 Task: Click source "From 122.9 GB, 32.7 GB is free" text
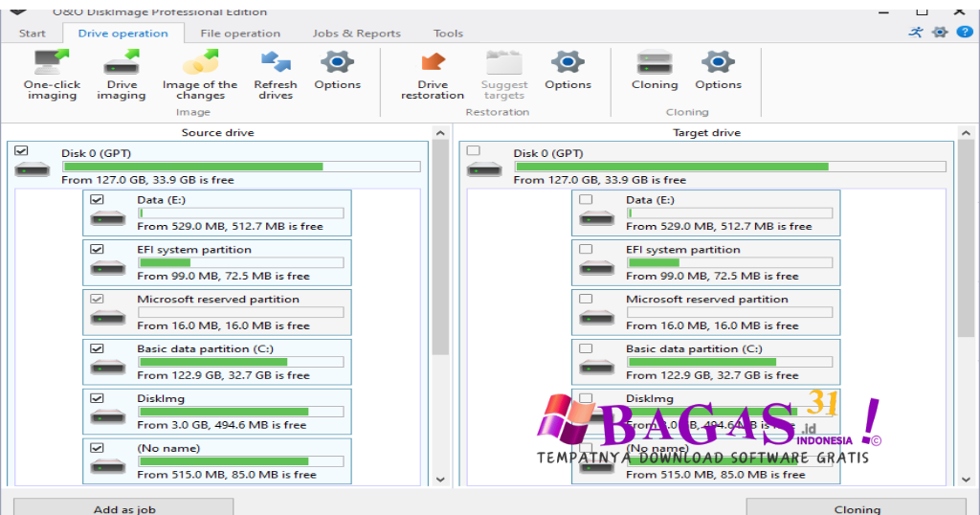(x=223, y=375)
